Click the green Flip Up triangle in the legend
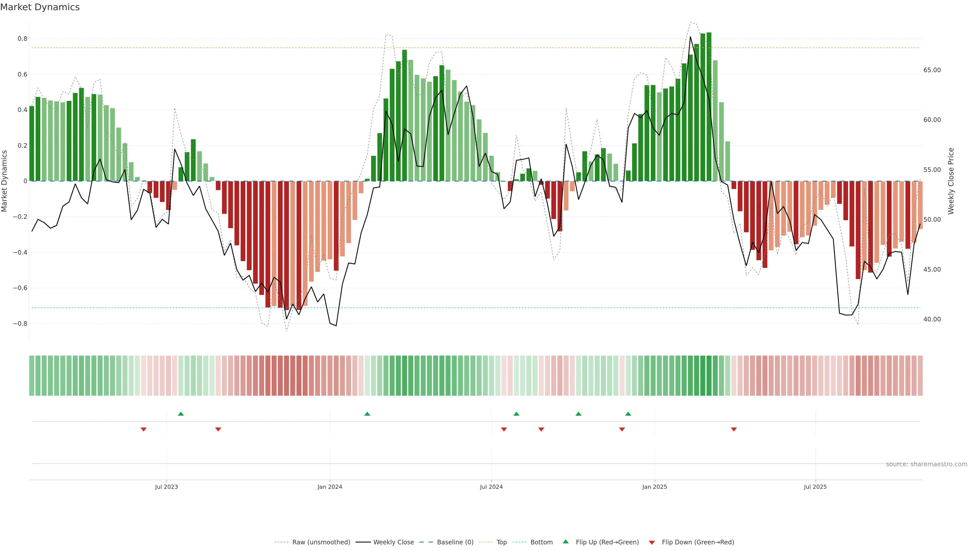Screen dimensions: 980x551 click(x=566, y=542)
